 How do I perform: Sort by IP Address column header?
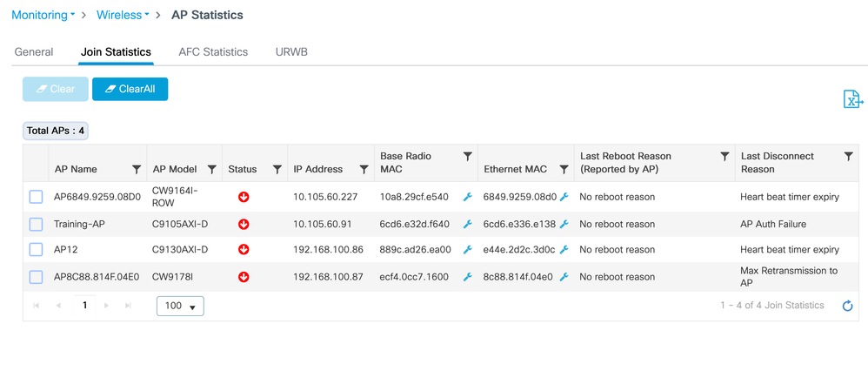317,169
